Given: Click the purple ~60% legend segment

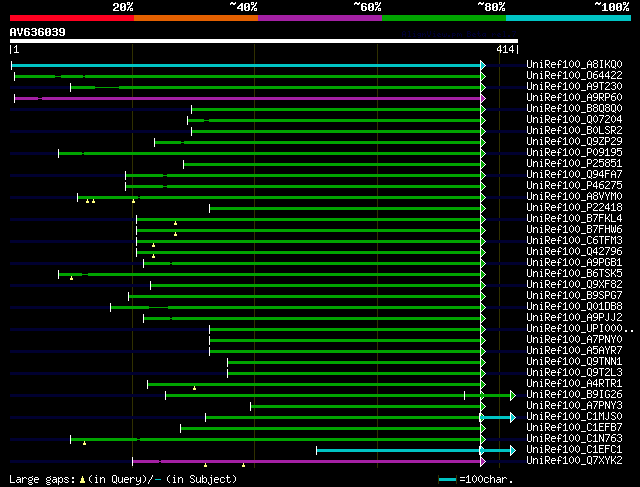Looking at the screenshot, I should tap(320, 18).
